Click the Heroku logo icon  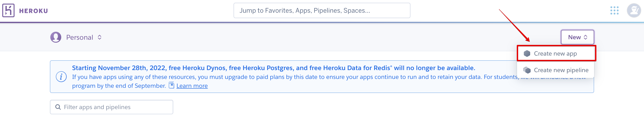[8, 10]
